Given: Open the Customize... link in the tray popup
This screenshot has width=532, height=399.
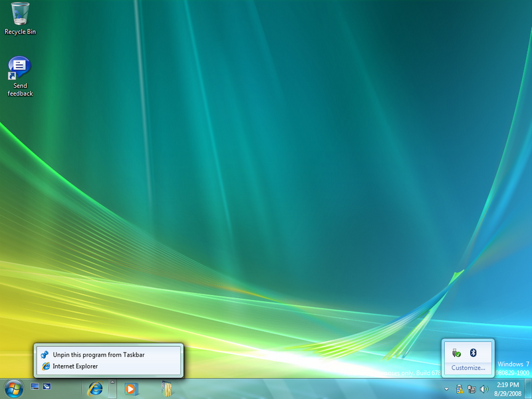Looking at the screenshot, I should point(468,368).
